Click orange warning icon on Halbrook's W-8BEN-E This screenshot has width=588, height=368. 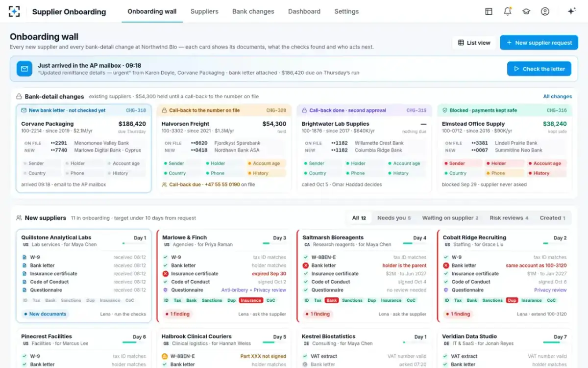[x=165, y=356]
